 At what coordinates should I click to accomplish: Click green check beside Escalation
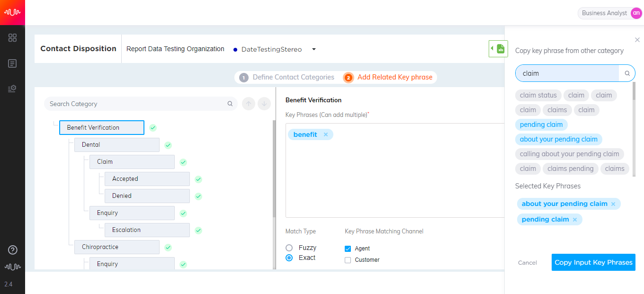click(198, 230)
